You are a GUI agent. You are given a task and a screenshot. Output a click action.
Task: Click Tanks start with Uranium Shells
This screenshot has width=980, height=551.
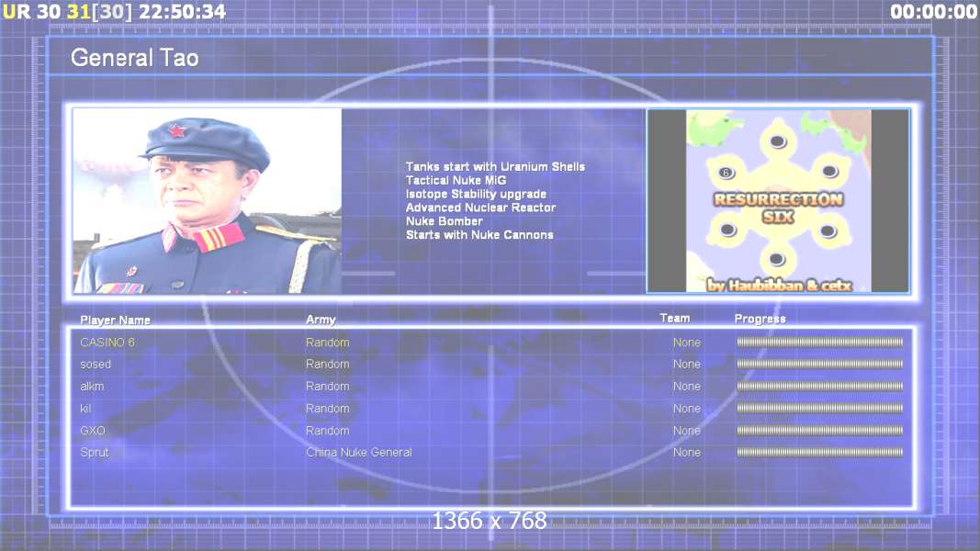[x=496, y=167]
